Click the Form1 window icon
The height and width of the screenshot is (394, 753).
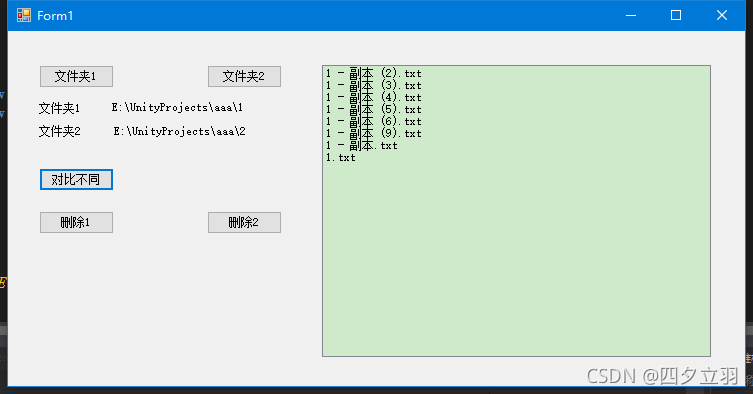coord(24,15)
